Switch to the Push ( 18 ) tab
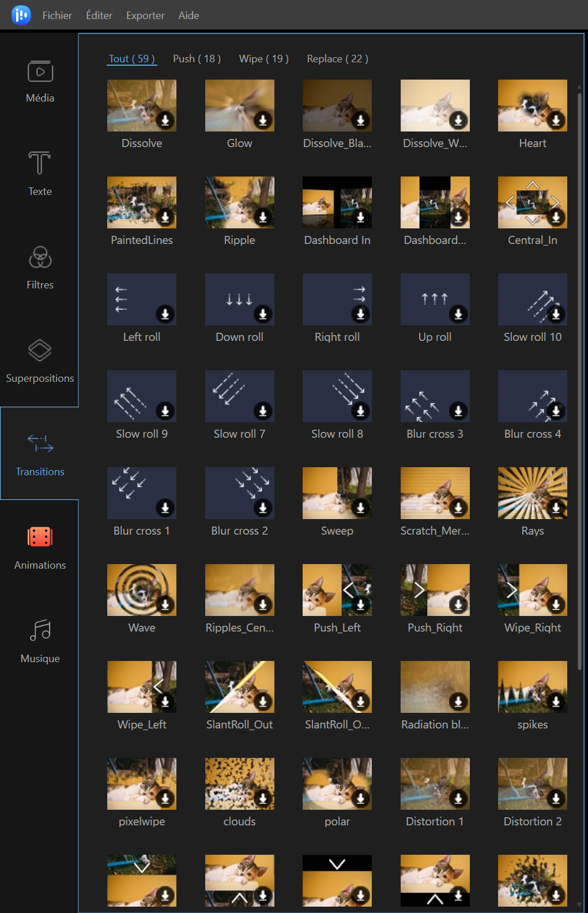The image size is (588, 913). [197, 59]
